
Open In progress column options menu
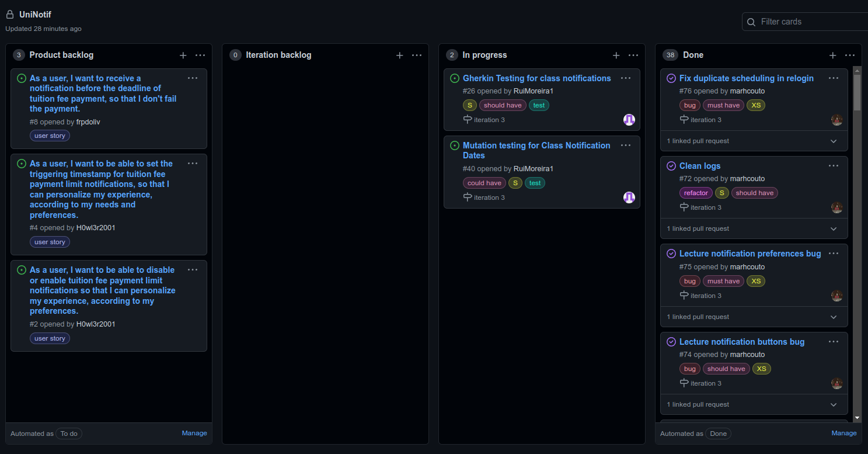pyautogui.click(x=633, y=55)
